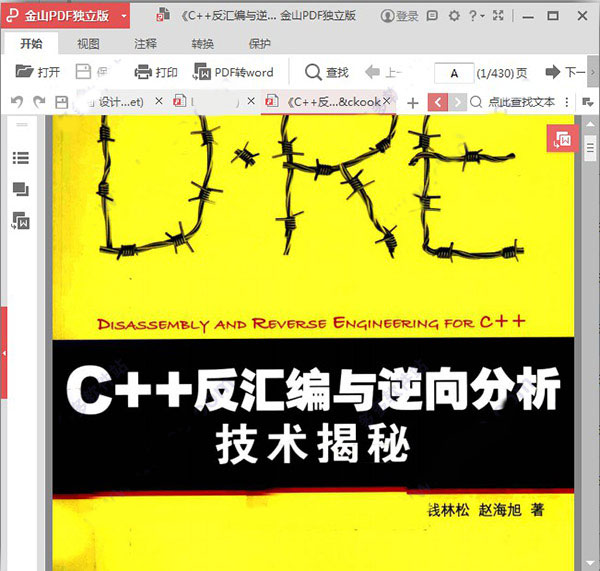The image size is (600, 571).
Task: Close the second document tab
Action: point(251,101)
